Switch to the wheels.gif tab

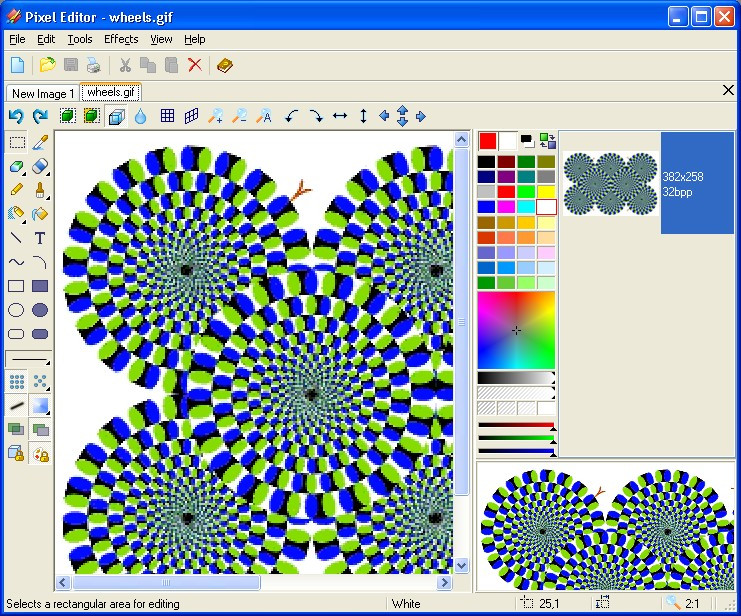click(x=111, y=92)
